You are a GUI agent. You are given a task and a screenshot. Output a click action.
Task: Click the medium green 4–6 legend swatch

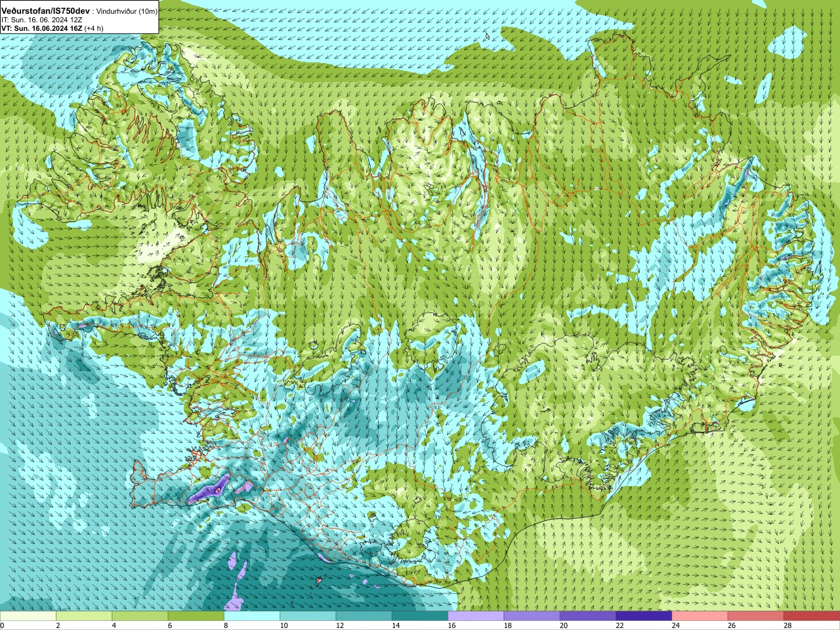[x=140, y=616]
